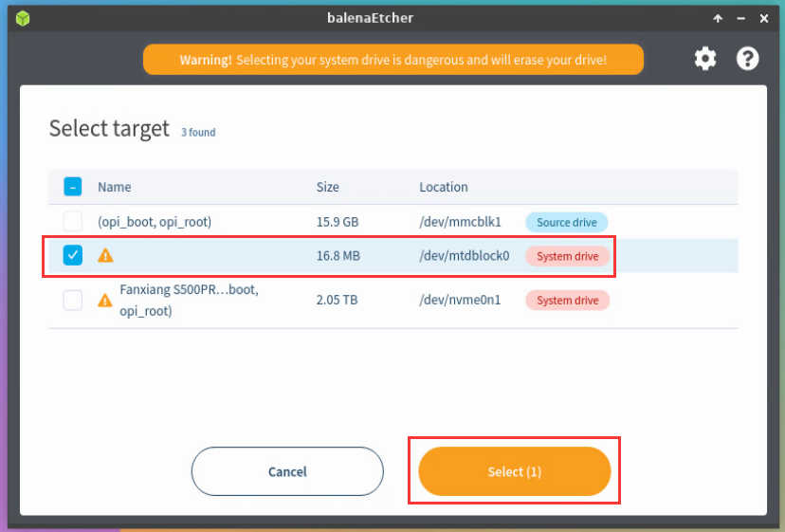The width and height of the screenshot is (785, 532).
Task: Click System drive badge for /dev/mtdblock0
Action: [x=567, y=256]
